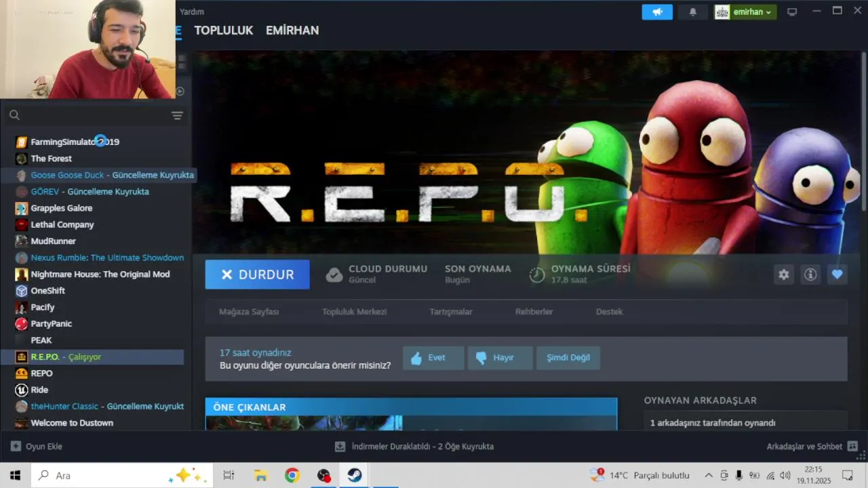
Task: Toggle favorite heart for R.E.P.O.
Action: pyautogui.click(x=837, y=274)
